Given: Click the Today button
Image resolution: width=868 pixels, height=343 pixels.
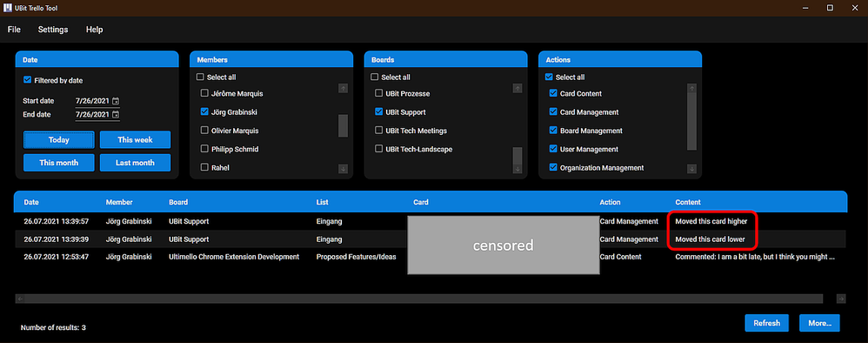Looking at the screenshot, I should [58, 139].
